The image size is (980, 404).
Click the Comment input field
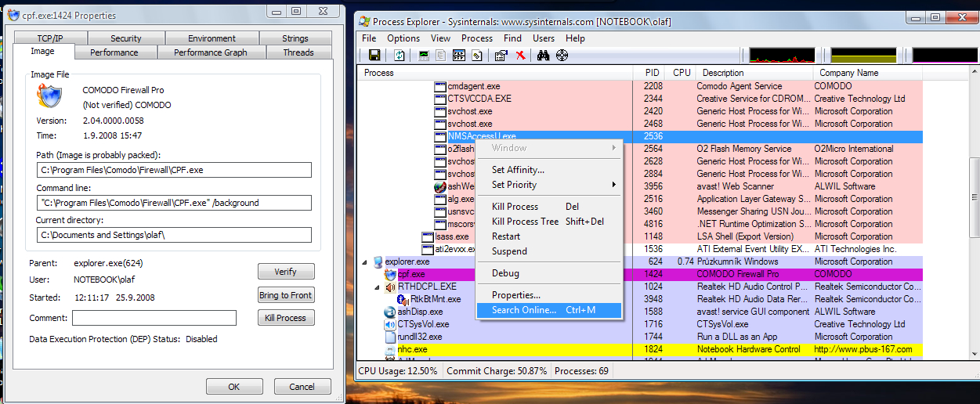[x=154, y=318]
